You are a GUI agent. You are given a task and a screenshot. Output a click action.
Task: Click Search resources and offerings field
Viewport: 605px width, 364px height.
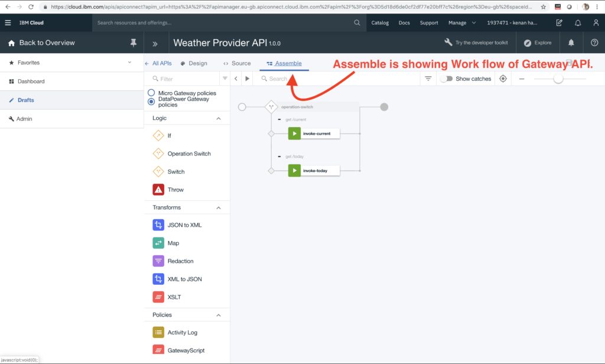click(x=229, y=23)
